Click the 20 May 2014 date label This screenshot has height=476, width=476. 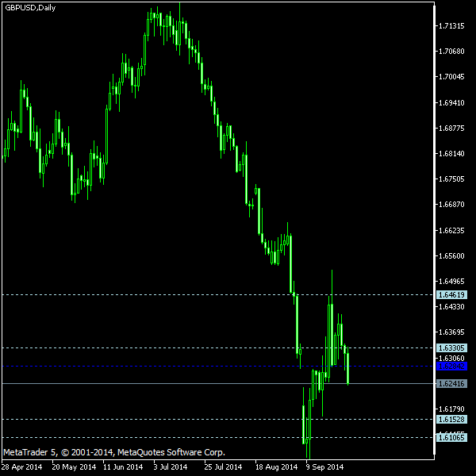click(74, 467)
